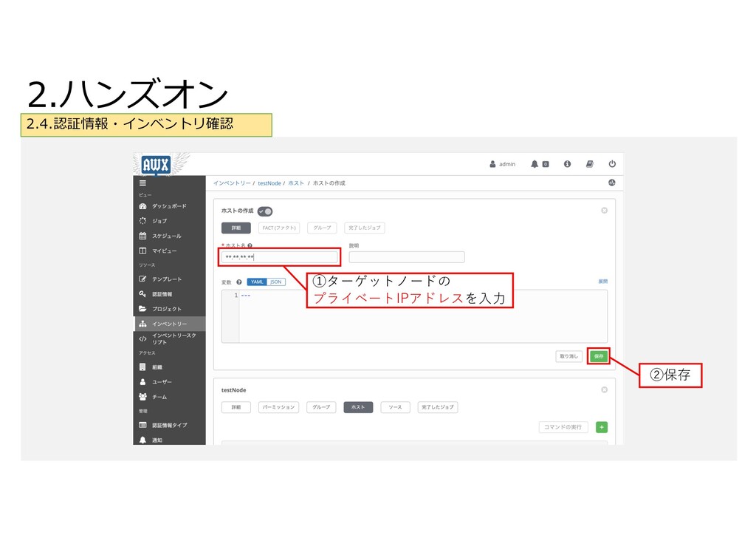
Task: Open the documentation book icon
Action: (x=590, y=164)
